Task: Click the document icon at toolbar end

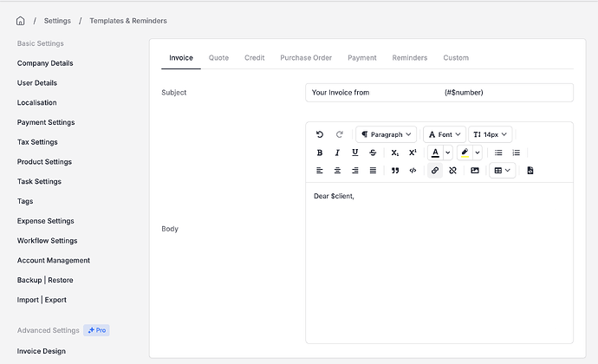Action: click(x=530, y=171)
